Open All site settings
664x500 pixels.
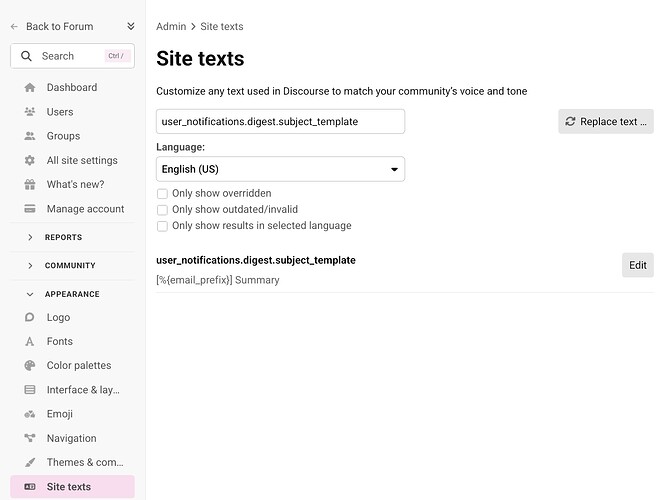[72, 160]
